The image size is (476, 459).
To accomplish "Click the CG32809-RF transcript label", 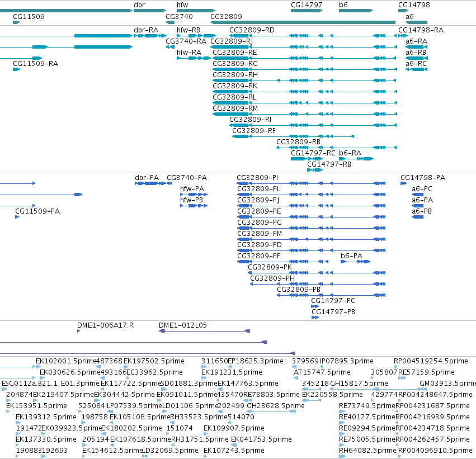I will click(254, 131).
